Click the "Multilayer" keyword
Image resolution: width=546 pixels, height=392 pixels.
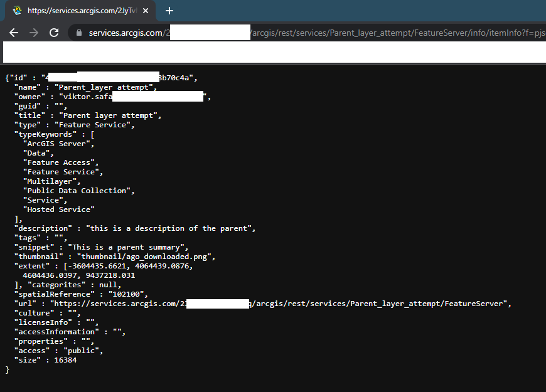tap(50, 181)
